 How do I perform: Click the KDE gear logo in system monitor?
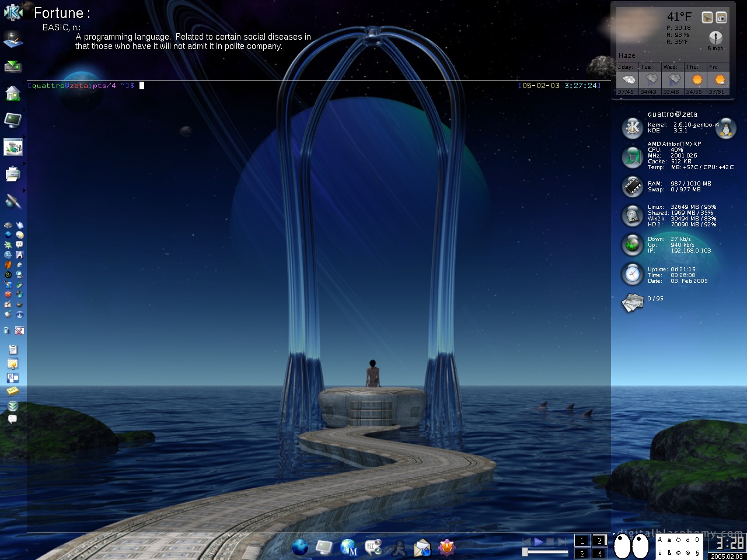coord(632,128)
